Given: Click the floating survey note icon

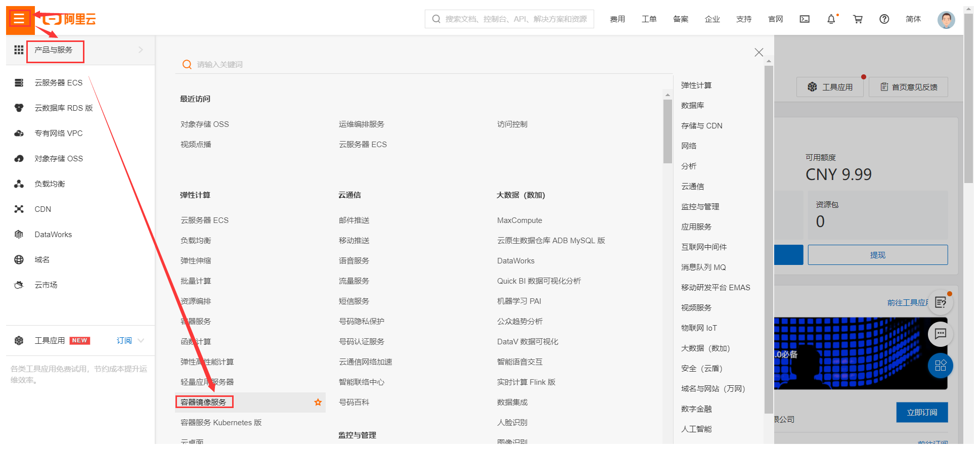Looking at the screenshot, I should (x=941, y=302).
